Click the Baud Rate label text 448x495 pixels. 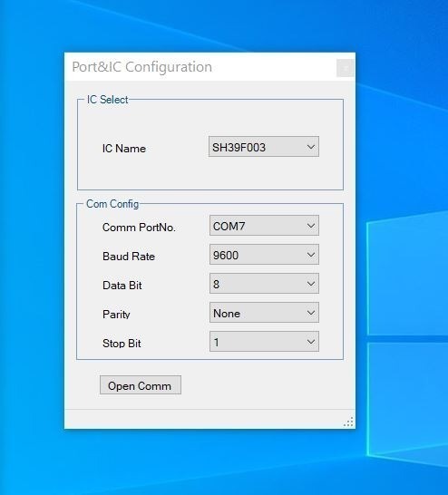(129, 257)
